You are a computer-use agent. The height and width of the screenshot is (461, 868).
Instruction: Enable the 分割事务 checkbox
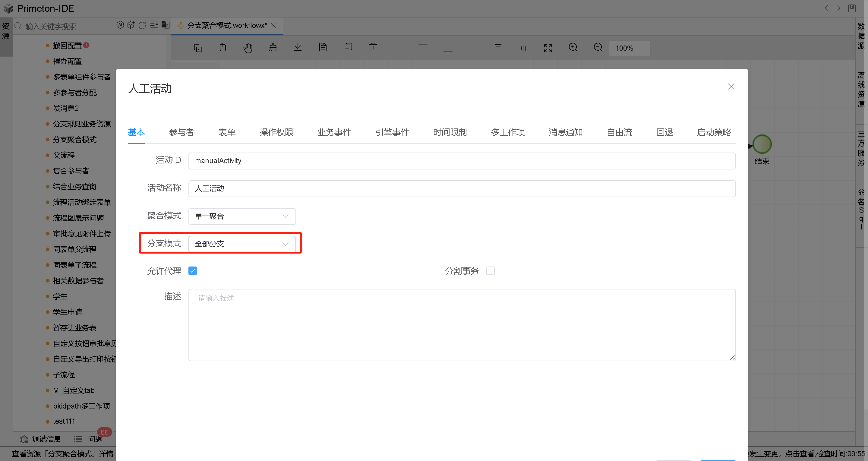490,271
